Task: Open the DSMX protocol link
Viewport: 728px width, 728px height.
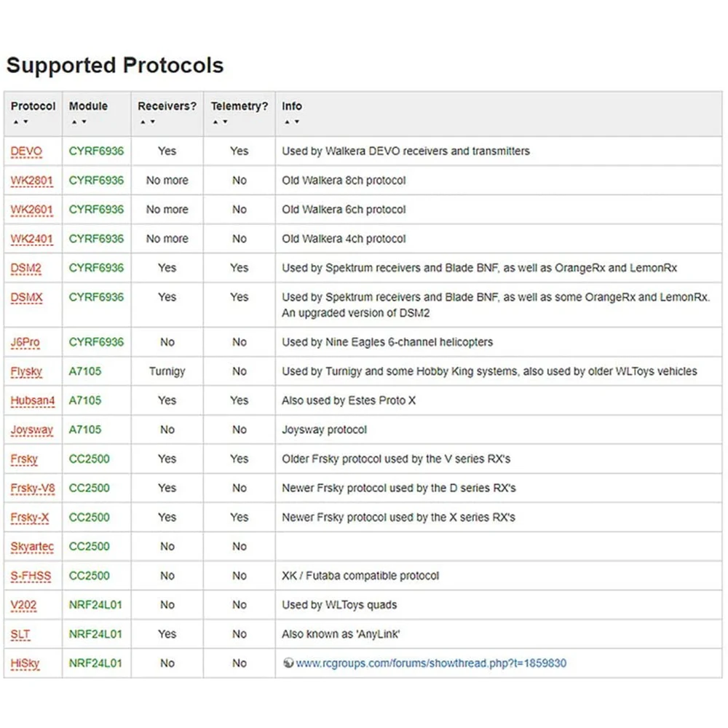Action: point(26,297)
